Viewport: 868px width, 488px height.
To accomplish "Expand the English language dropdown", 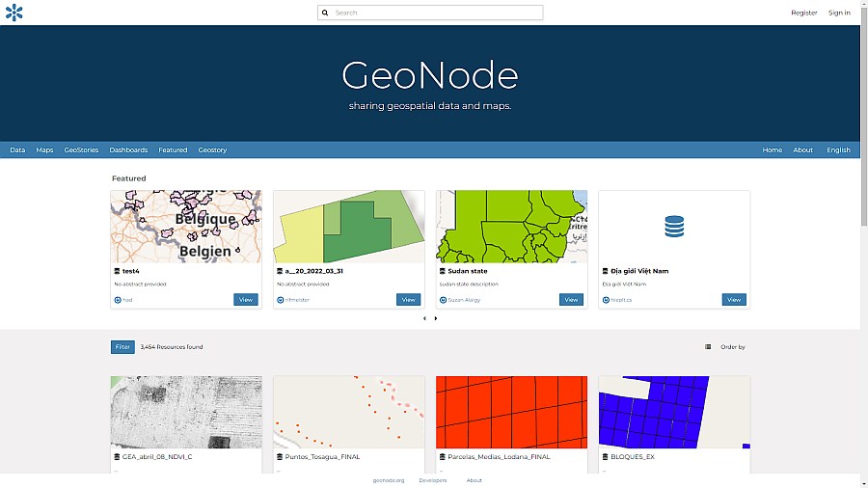I will [x=838, y=150].
